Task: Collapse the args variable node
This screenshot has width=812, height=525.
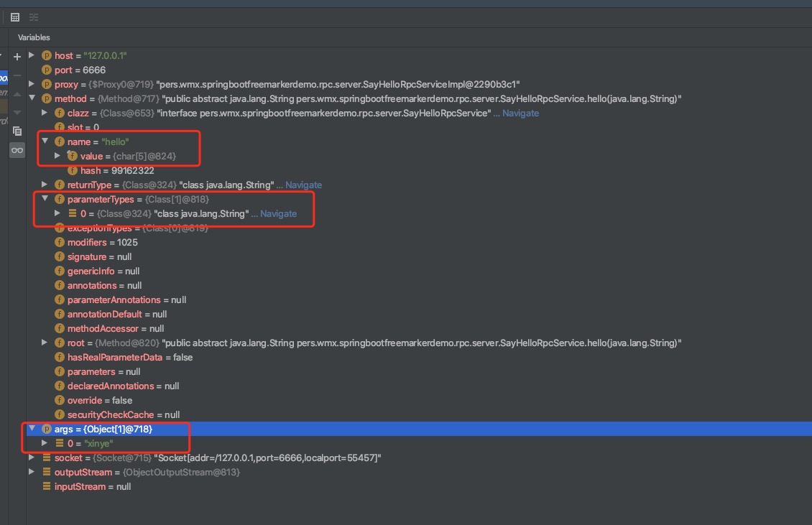Action: (31, 429)
